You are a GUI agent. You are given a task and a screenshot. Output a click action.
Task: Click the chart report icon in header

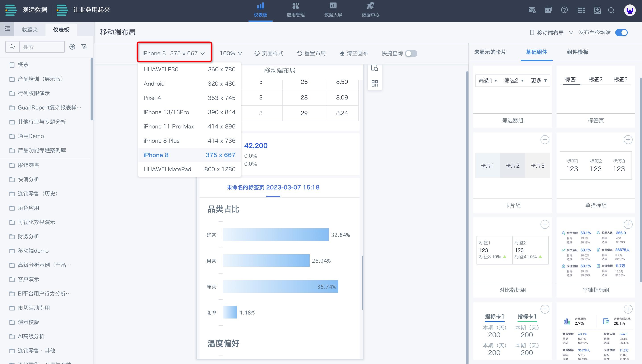(548, 10)
